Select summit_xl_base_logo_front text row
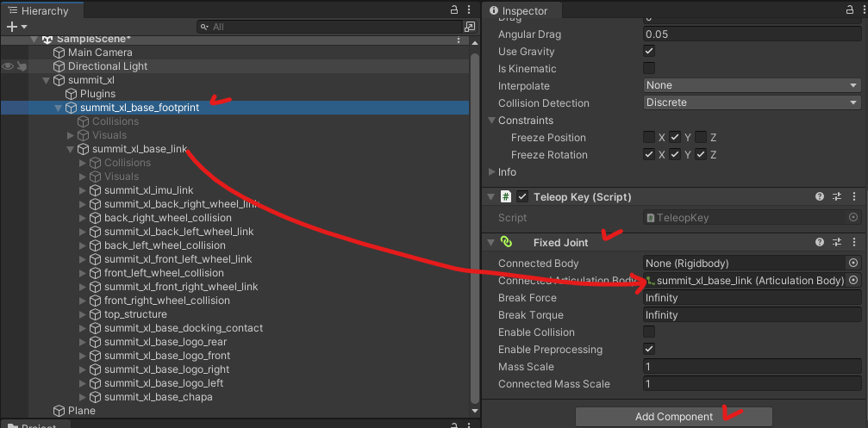 pyautogui.click(x=167, y=356)
